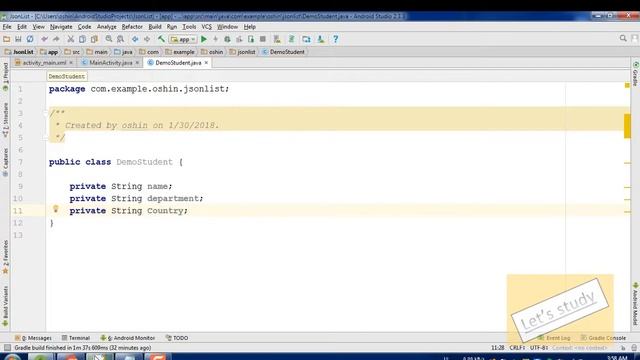The height and width of the screenshot is (360, 640).
Task: Click the Make Project hammer icon
Action: pyautogui.click(x=161, y=39)
